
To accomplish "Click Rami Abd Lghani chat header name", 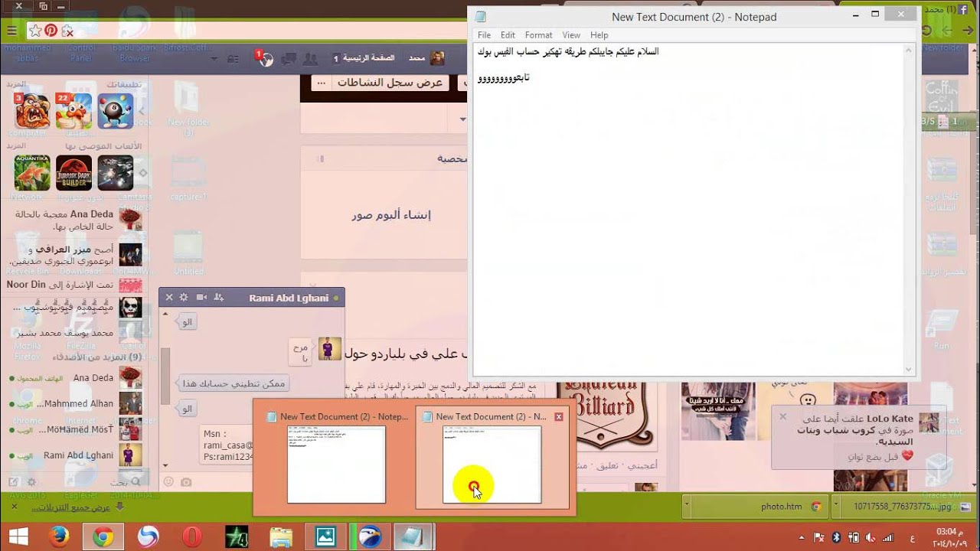I will click(x=289, y=298).
